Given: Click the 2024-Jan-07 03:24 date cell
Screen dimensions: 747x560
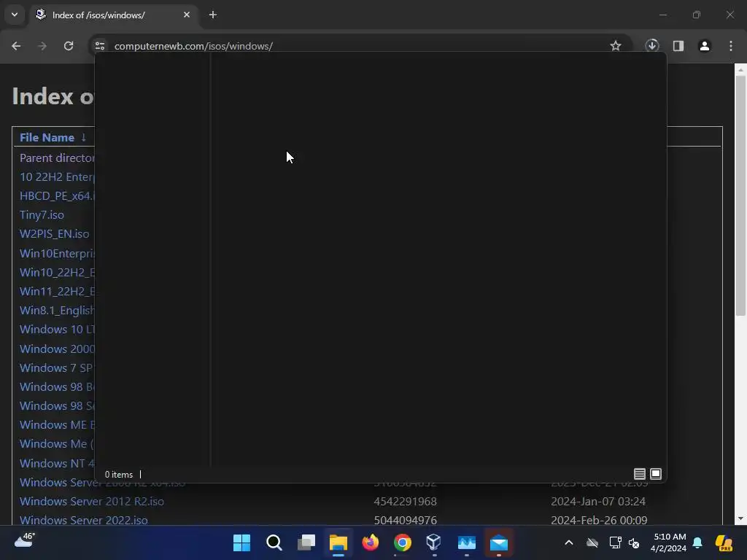Looking at the screenshot, I should tap(598, 502).
